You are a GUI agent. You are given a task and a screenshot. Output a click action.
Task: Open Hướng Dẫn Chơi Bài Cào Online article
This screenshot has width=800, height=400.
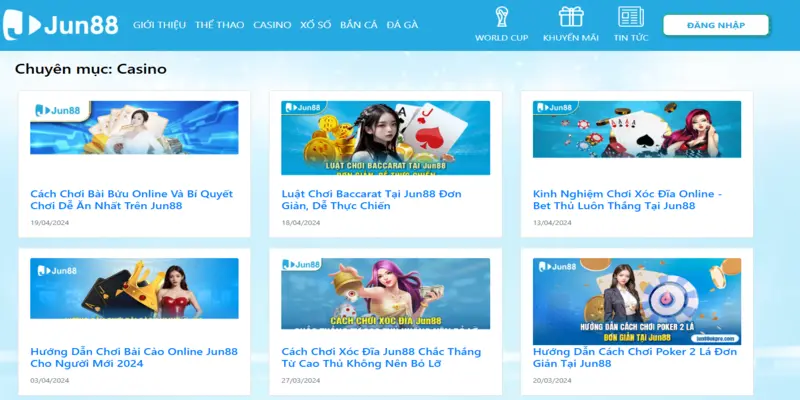[x=134, y=357]
